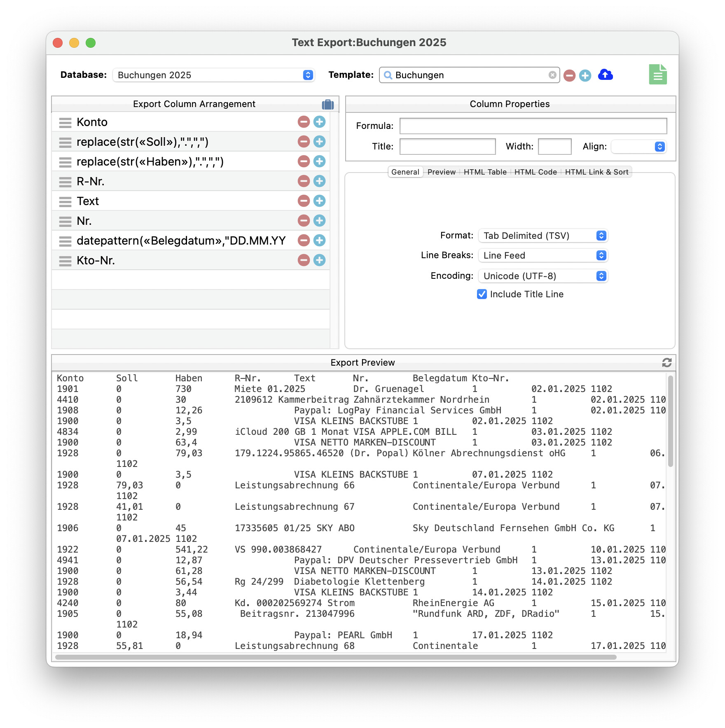Click the Miete 01.2025 preview line

[x=334, y=389]
